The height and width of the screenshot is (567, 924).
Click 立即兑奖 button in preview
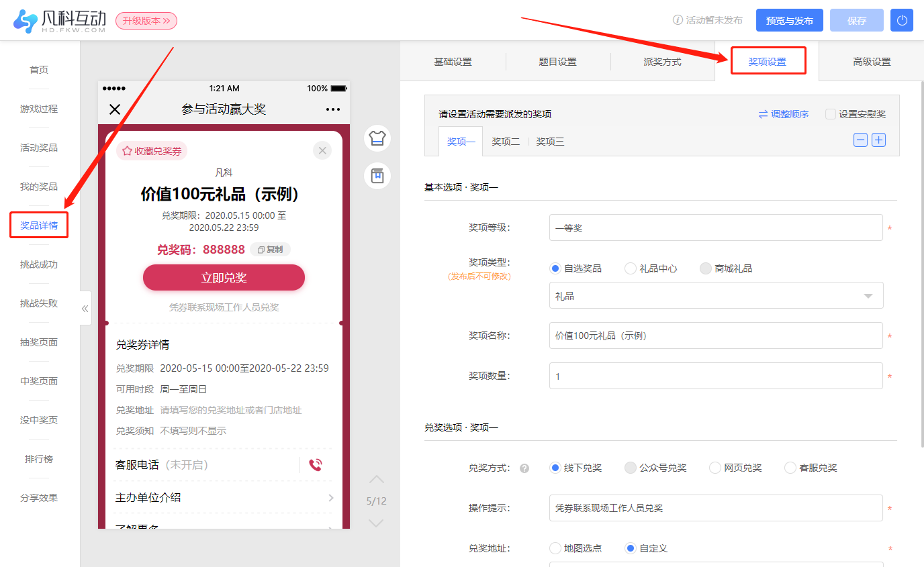click(x=224, y=278)
